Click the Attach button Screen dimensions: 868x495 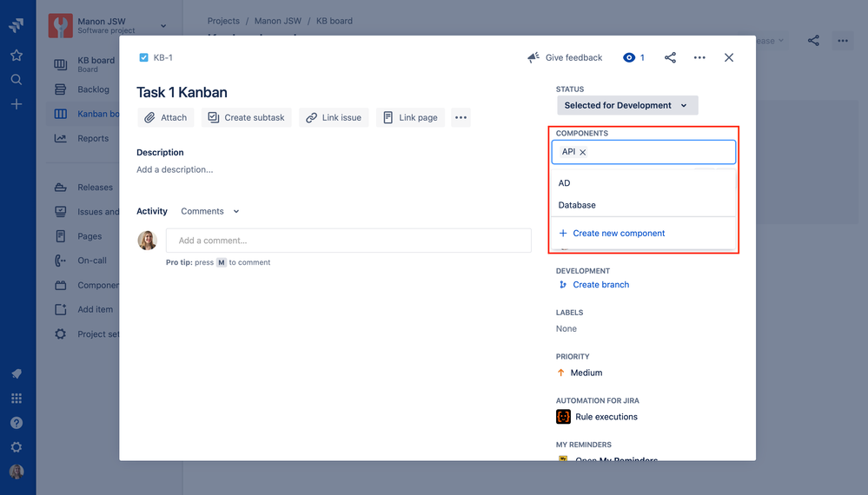click(165, 117)
